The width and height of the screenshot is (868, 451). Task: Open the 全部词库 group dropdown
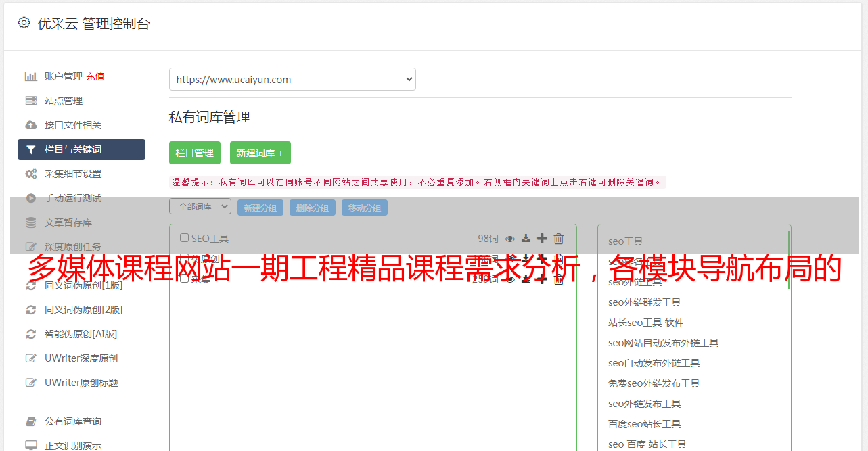pos(200,206)
